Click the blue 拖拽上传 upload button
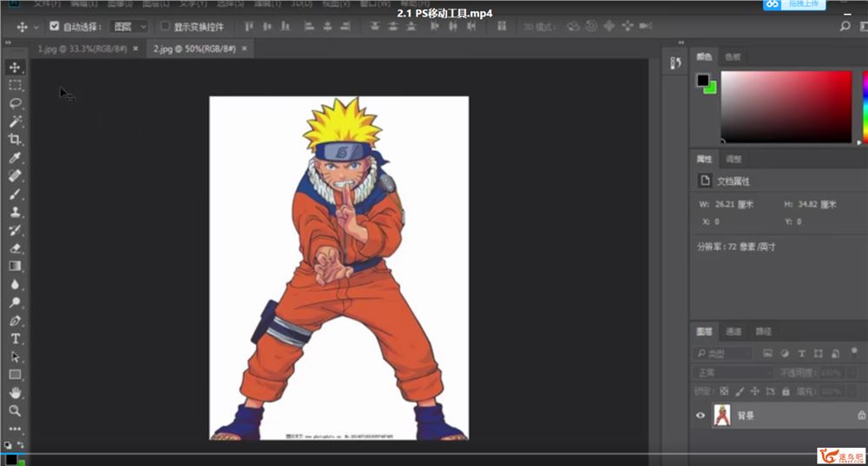Image resolution: width=868 pixels, height=466 pixels. pos(794,4)
